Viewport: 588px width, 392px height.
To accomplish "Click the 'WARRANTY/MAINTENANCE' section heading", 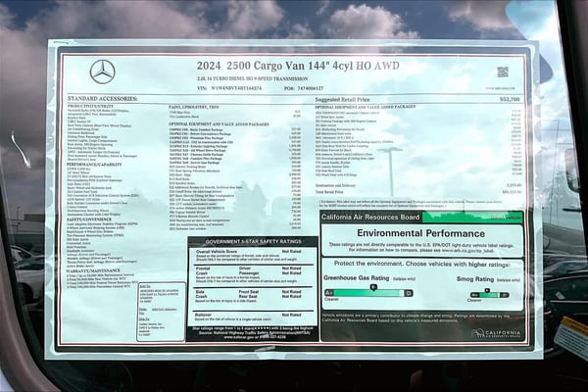I will 93,270.
